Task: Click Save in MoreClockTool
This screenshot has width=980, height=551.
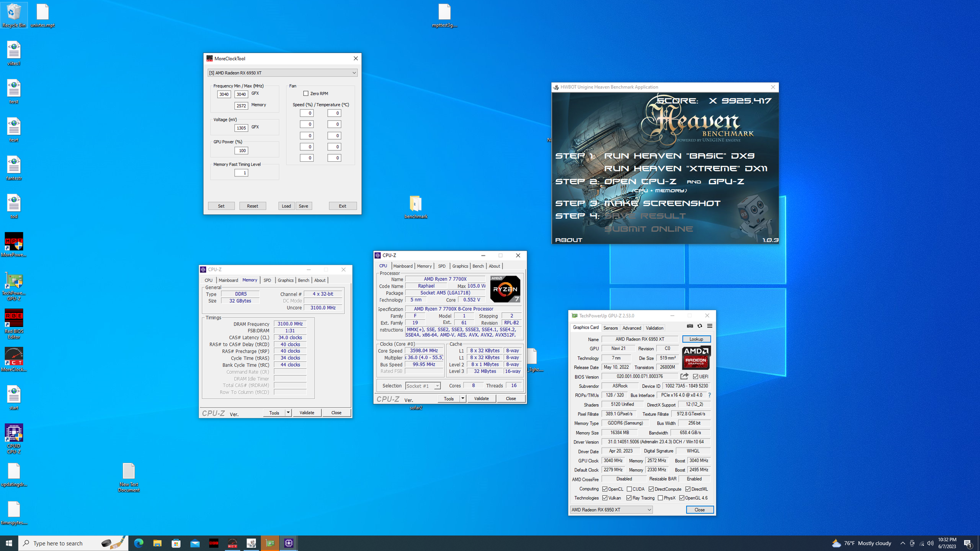Action: [x=303, y=206]
